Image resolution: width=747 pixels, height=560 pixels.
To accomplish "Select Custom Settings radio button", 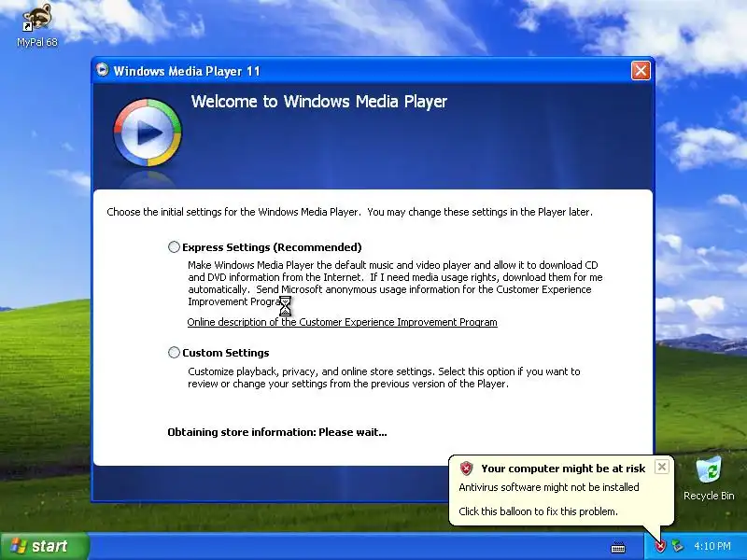I will coord(174,353).
